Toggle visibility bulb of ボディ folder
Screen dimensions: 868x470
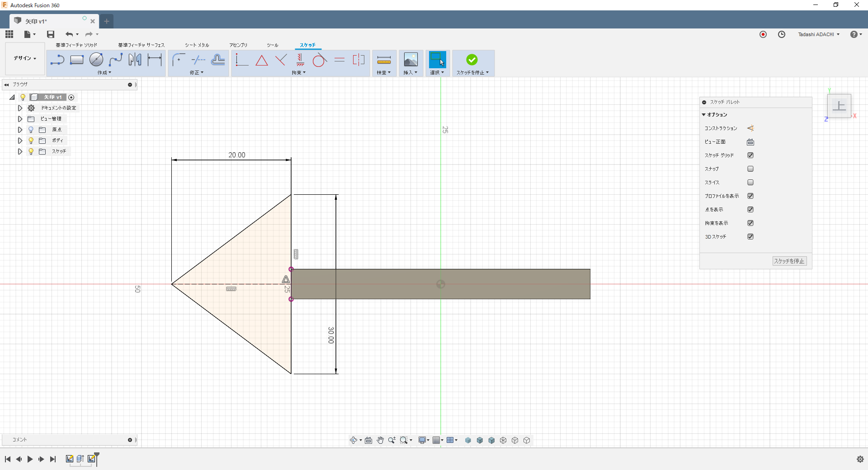31,141
